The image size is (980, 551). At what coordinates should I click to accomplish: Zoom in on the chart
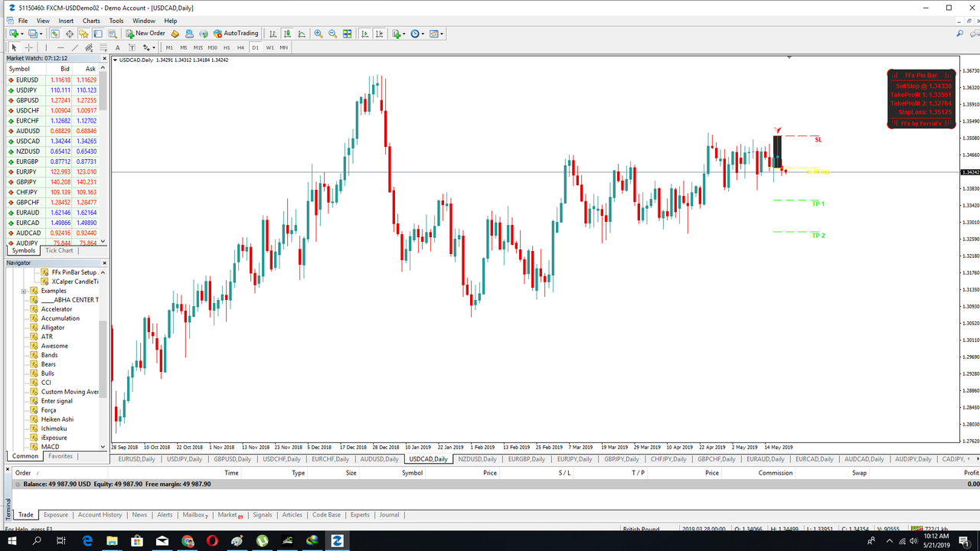[318, 34]
